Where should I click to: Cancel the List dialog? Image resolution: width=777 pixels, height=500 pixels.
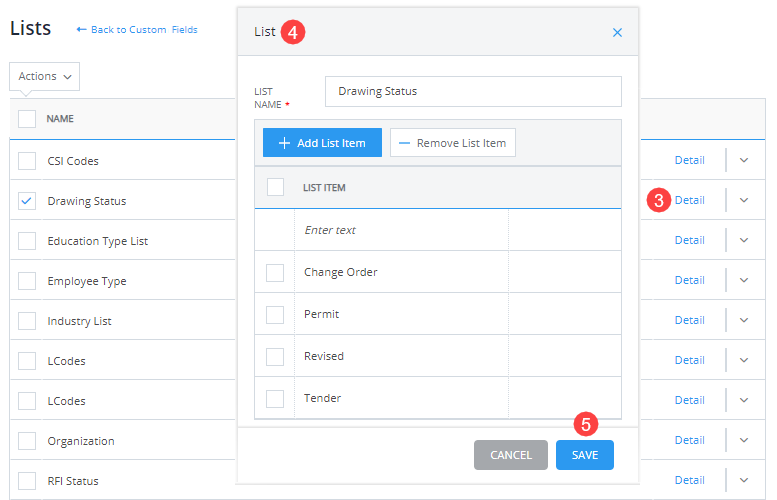(x=511, y=455)
